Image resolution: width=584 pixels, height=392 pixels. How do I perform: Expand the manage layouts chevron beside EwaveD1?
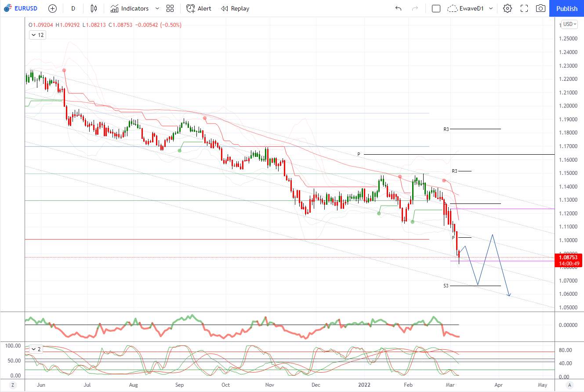(491, 8)
